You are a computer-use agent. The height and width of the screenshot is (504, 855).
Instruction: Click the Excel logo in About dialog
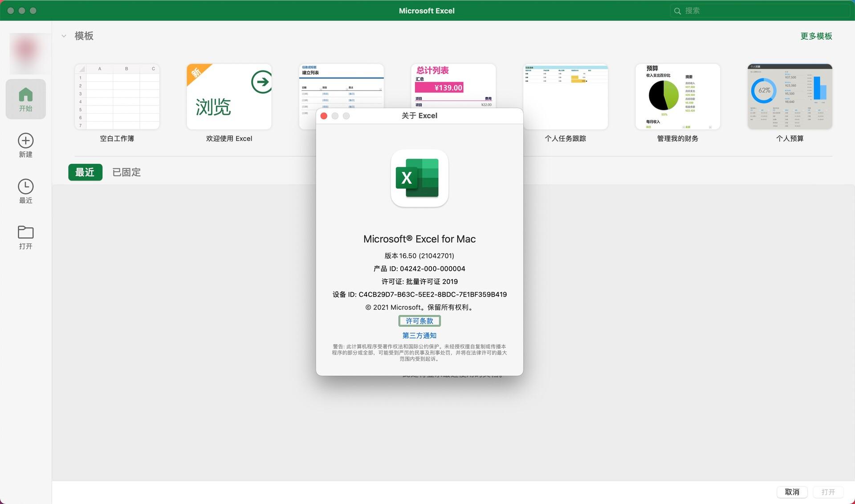[419, 178]
